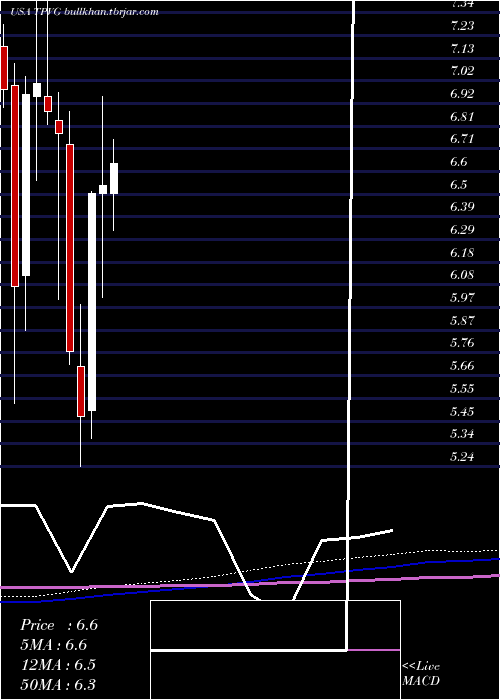The height and width of the screenshot is (700, 500).
Task: Click the 6.71 price axis label
Action: pos(462,139)
